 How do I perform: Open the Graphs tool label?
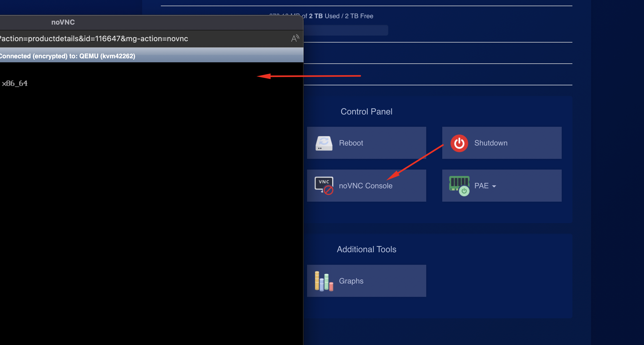[351, 281]
